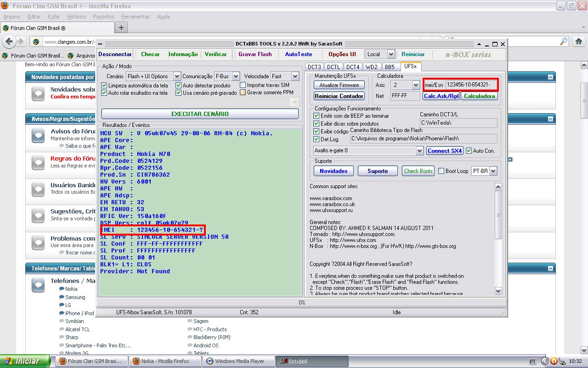Screen dimensions: 588x368
Task: Click the speech bubble icon beside Novidades sobre
Action: [38, 93]
